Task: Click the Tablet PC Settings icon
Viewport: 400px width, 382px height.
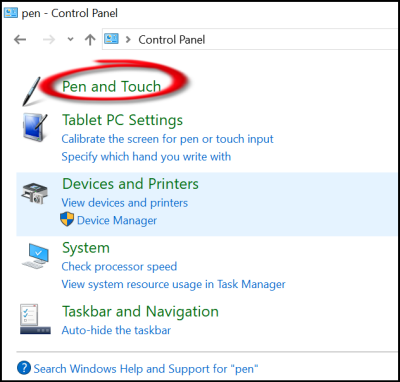Action: coord(35,127)
